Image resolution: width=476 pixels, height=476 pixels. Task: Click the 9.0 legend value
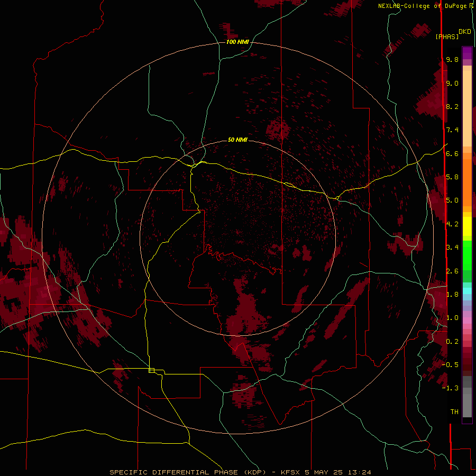[x=452, y=83]
